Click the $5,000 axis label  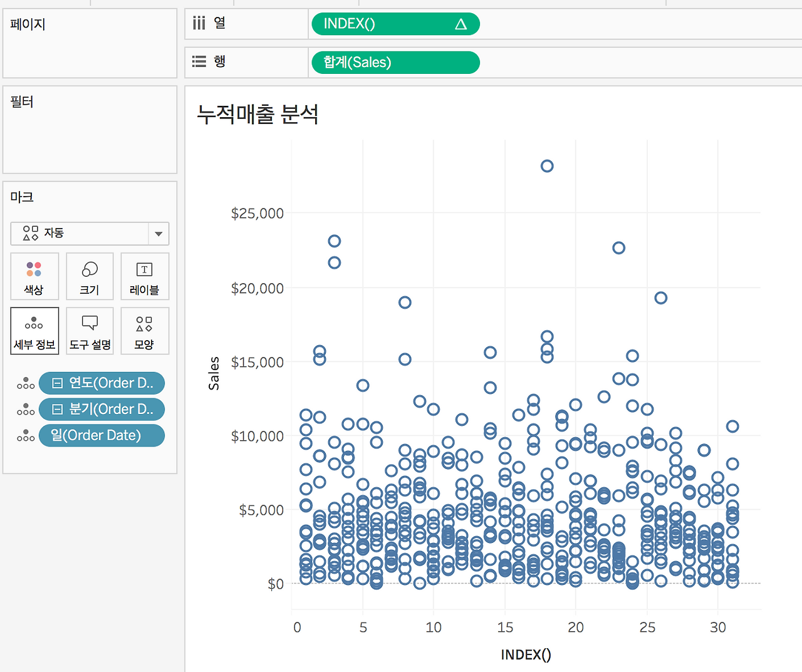click(x=261, y=510)
